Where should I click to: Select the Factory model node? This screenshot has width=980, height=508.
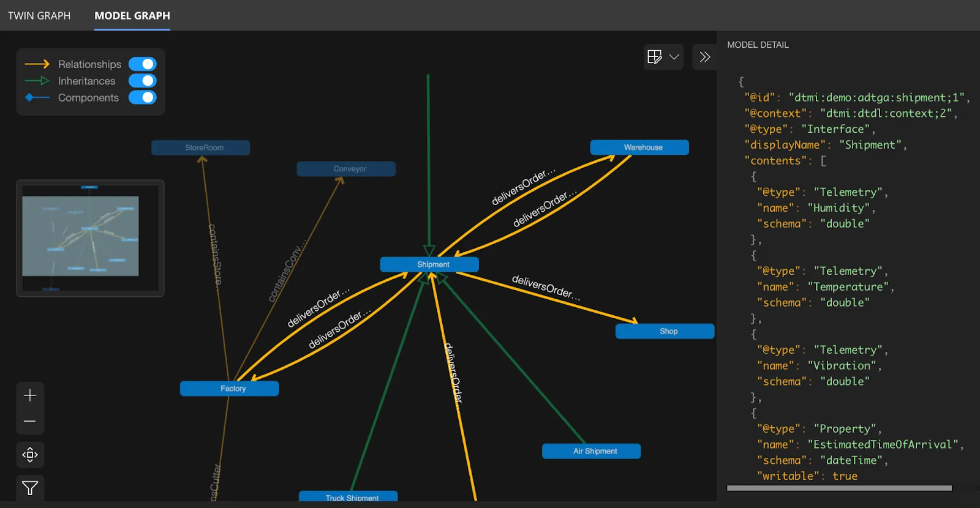230,389
